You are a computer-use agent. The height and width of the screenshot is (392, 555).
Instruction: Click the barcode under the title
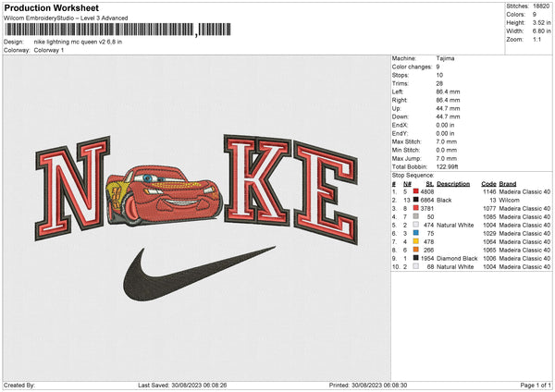[x=117, y=30]
